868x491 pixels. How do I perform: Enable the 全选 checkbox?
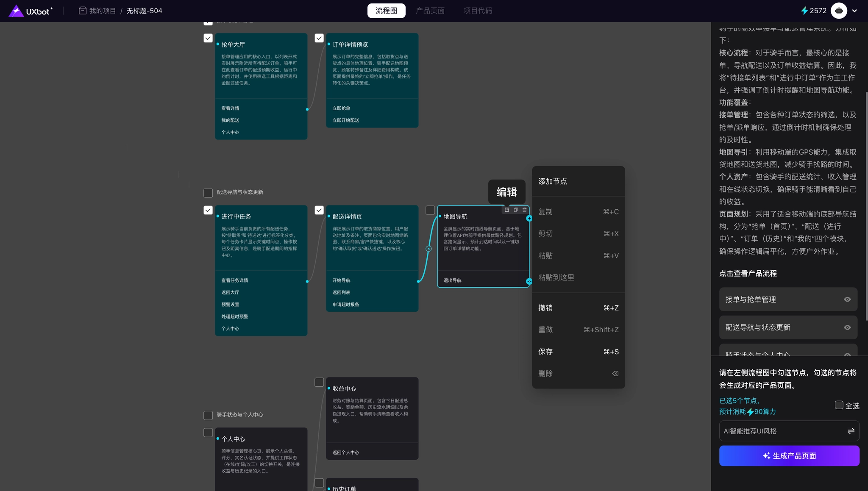pos(839,405)
